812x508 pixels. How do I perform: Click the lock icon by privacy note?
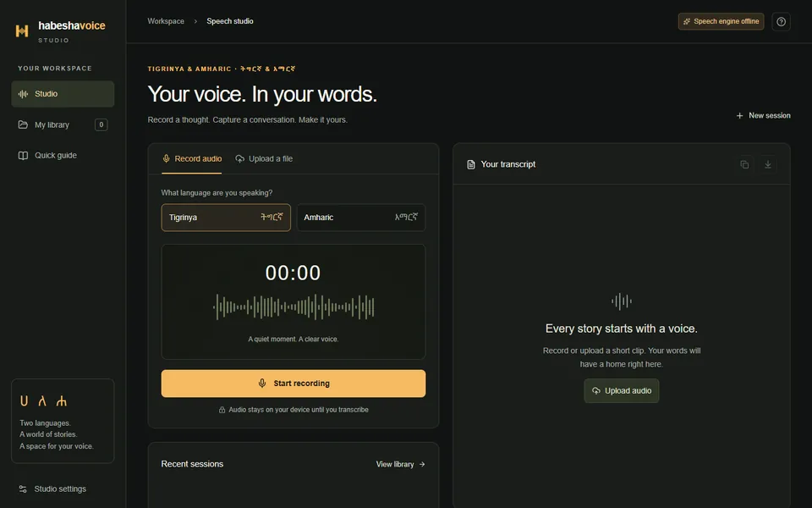[222, 410]
